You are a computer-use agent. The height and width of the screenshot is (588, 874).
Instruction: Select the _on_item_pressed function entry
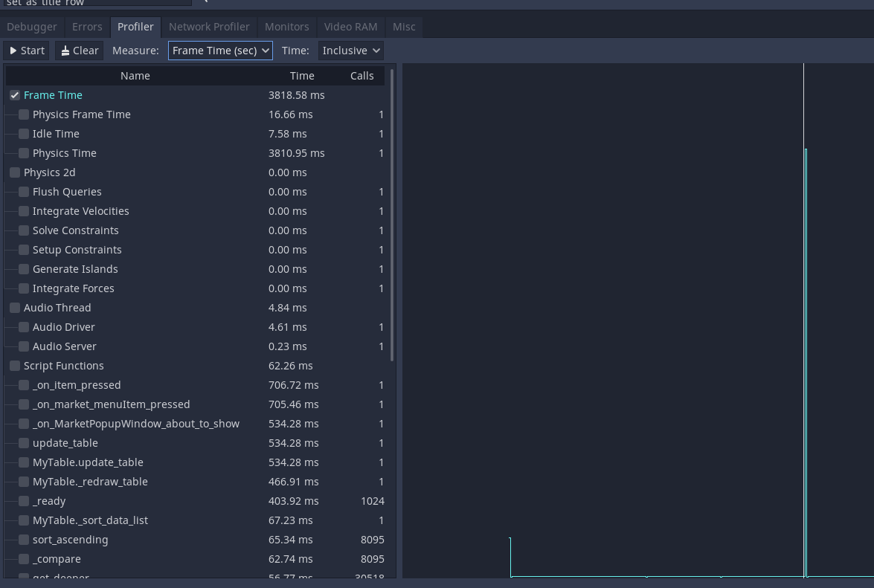pos(77,385)
